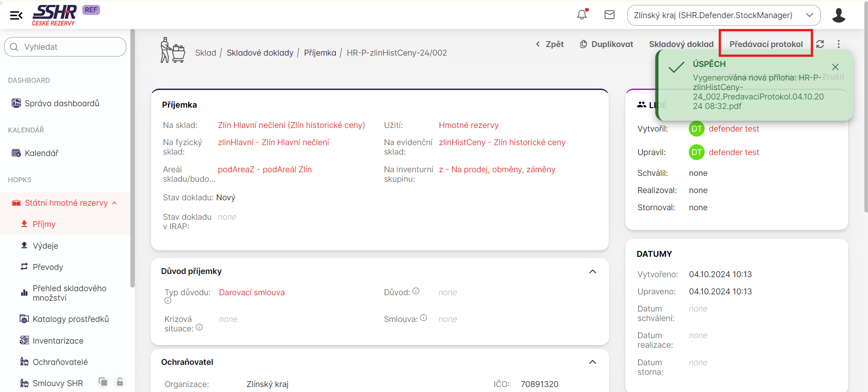868x392 pixels.
Task: Click the copy icon beside Smlouvy SHR
Action: 103,382
